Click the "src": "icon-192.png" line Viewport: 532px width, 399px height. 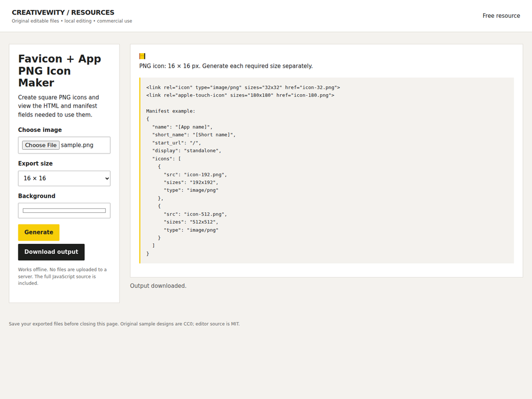[x=195, y=175]
